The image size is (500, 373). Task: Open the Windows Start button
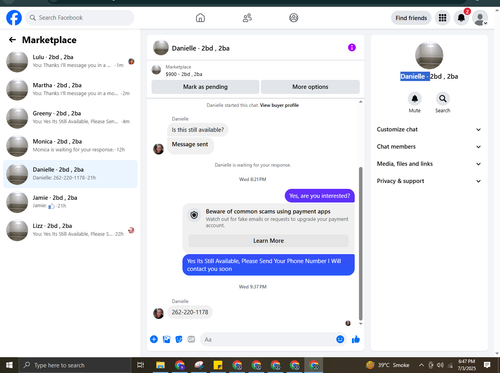9,365
